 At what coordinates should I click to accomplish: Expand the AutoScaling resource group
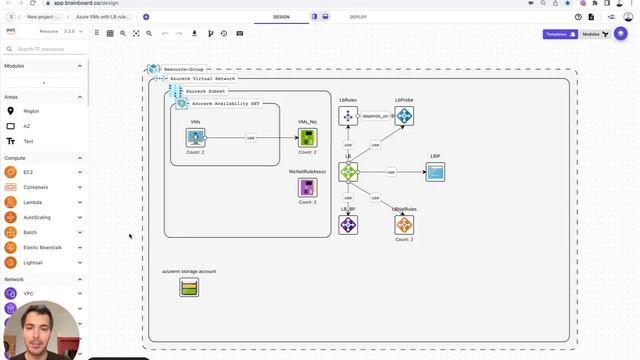tap(80, 218)
